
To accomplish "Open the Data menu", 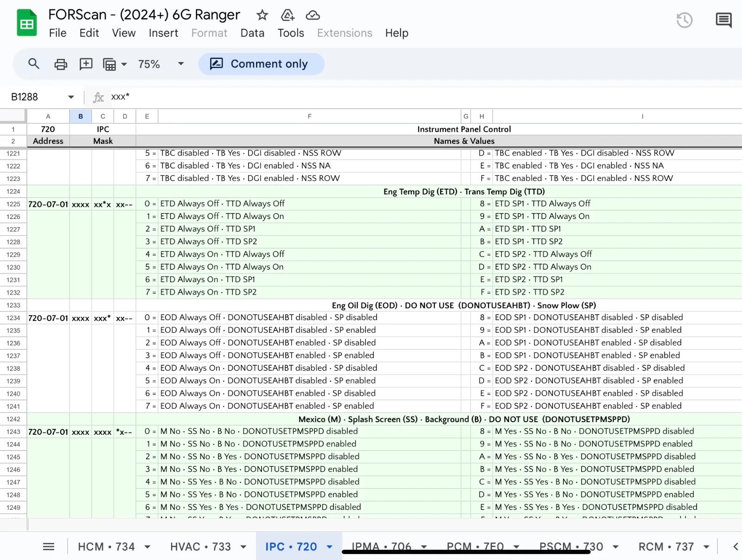I will pyautogui.click(x=252, y=33).
